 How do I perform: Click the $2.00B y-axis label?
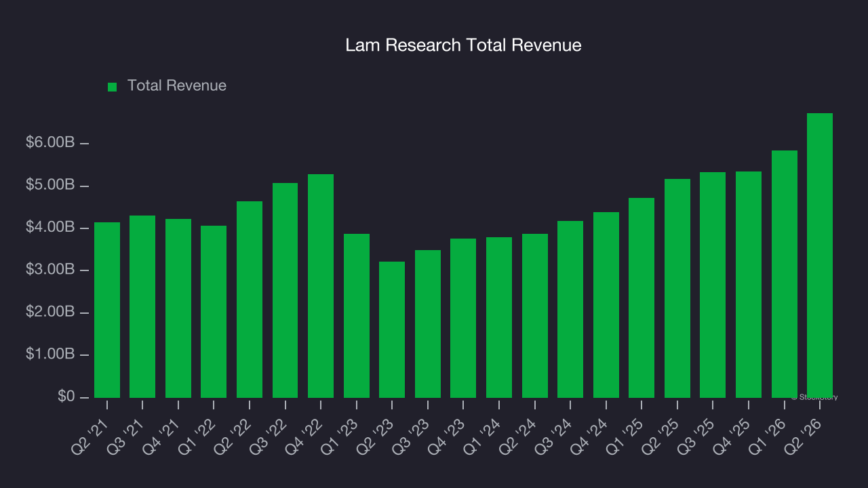50,312
